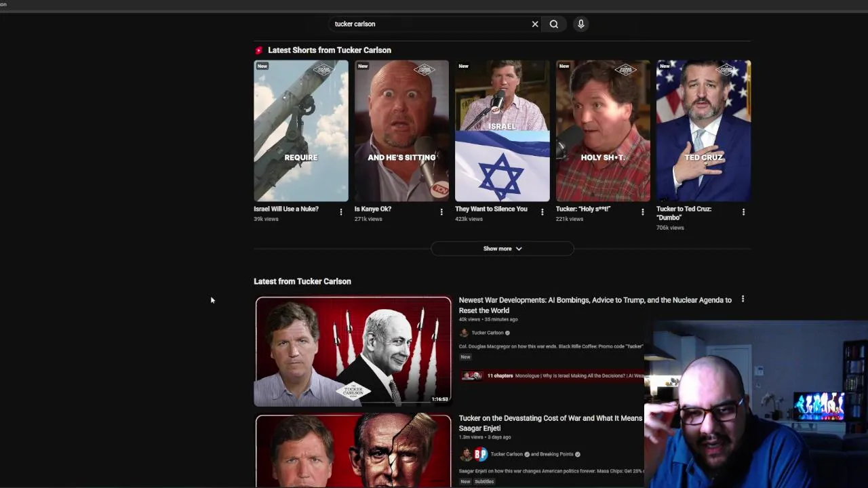Click title 'Tucker on the Devastating Cost of War'
The height and width of the screenshot is (488, 868).
[551, 423]
